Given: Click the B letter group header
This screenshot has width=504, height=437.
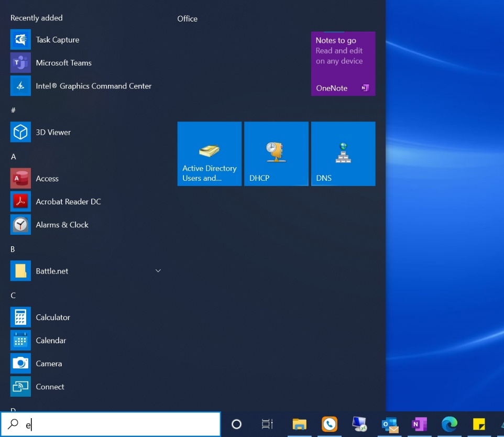Looking at the screenshot, I should click(x=13, y=249).
